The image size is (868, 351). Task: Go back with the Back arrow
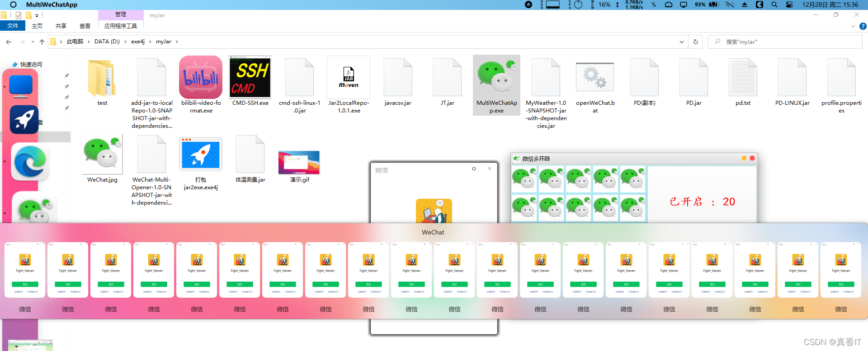[9, 42]
